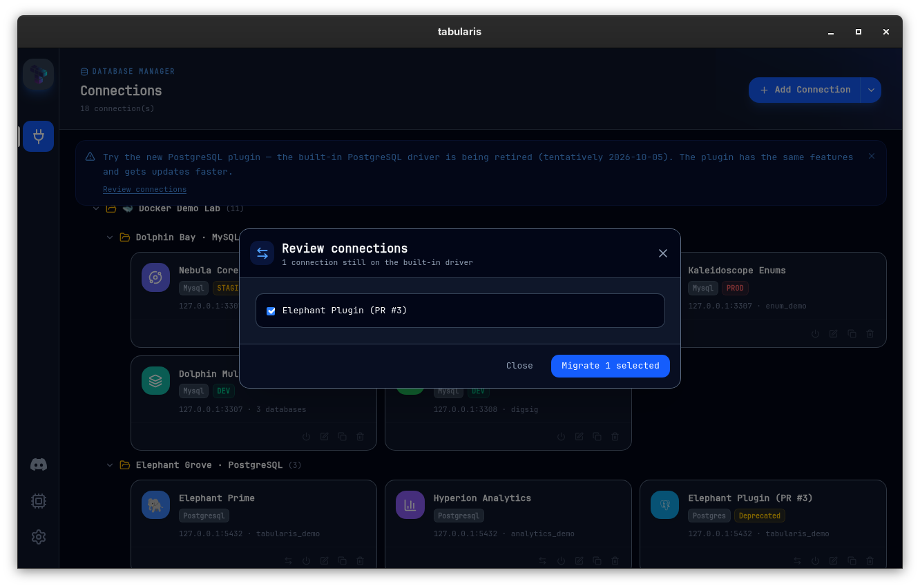
Task: Open the Add Connection dropdown arrow
Action: [x=871, y=90]
